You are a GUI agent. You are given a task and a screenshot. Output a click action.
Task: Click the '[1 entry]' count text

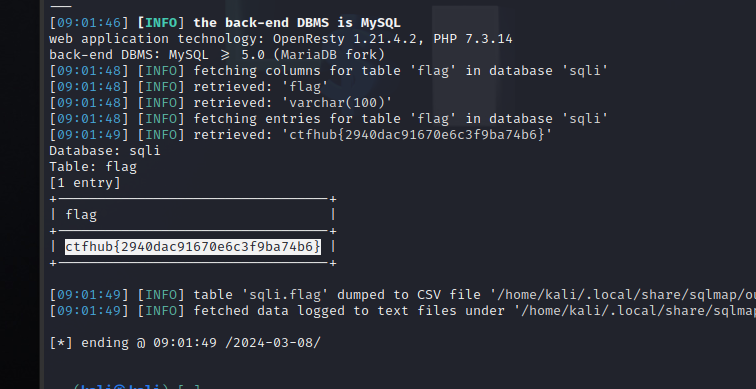pyautogui.click(x=85, y=183)
